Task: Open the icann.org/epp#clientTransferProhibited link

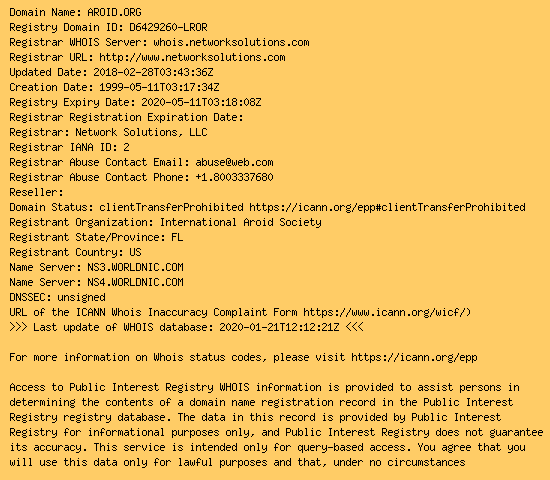Action: tap(387, 207)
